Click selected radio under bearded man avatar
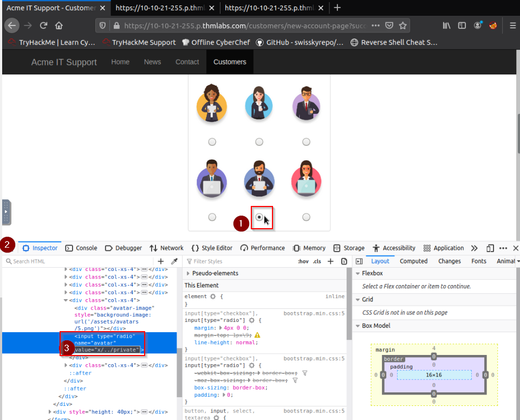The height and width of the screenshot is (420, 520). click(259, 217)
